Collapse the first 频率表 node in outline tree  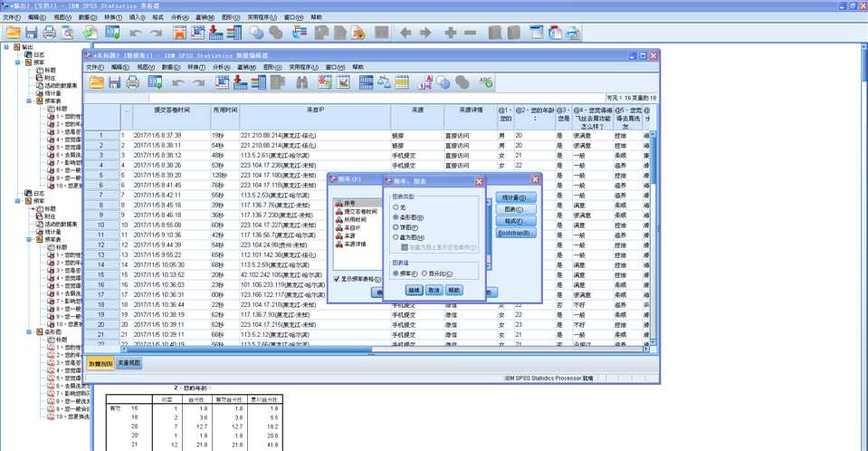29,101
